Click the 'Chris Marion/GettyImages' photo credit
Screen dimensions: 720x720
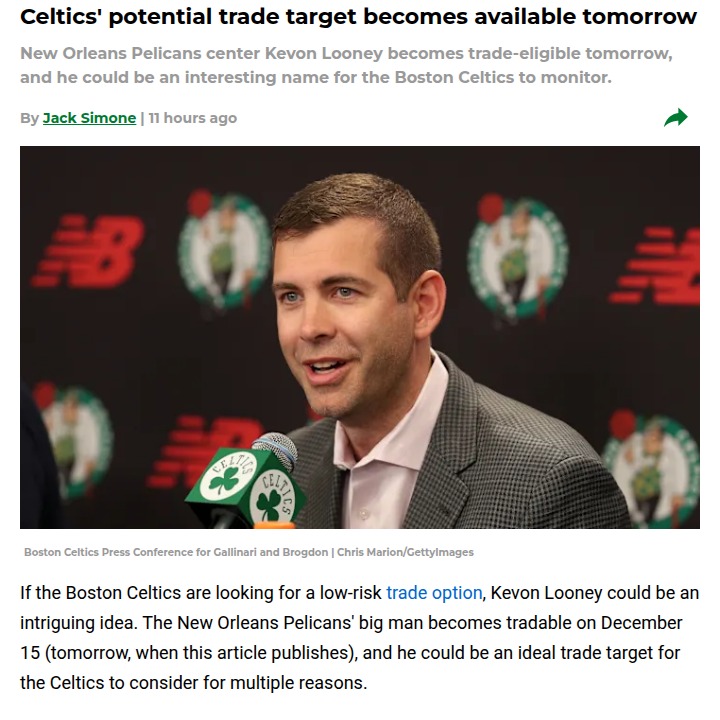405,552
